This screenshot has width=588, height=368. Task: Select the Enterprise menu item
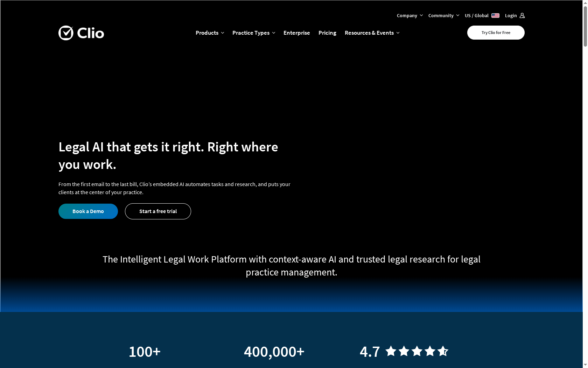(x=296, y=33)
